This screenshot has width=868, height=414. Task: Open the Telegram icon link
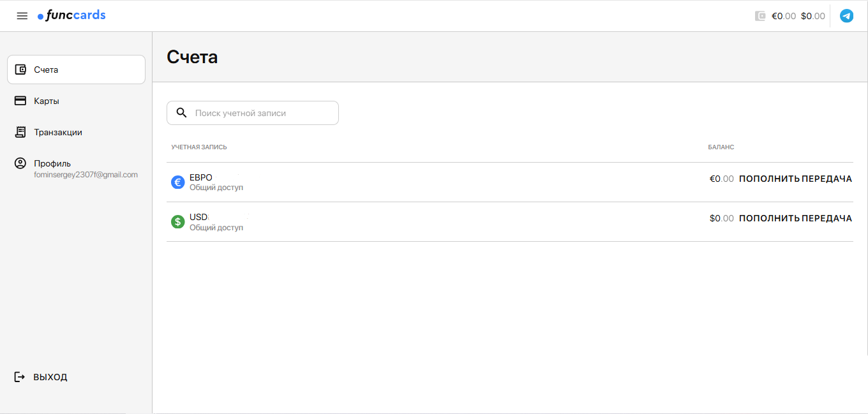[x=846, y=16]
